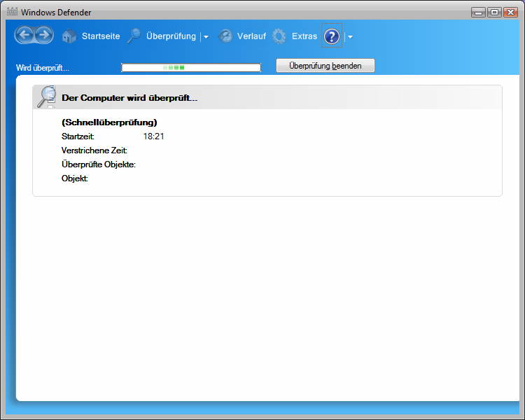Select the Überprüfung text label in toolbar
The height and width of the screenshot is (420, 525).
[171, 36]
